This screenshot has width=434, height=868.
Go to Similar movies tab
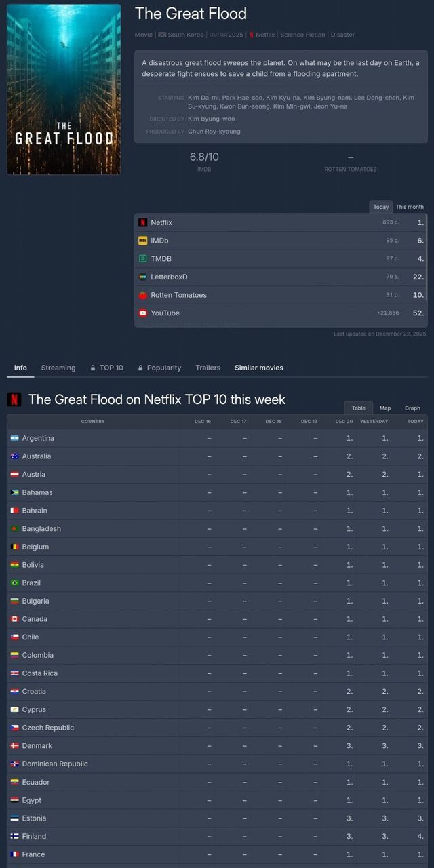(259, 368)
